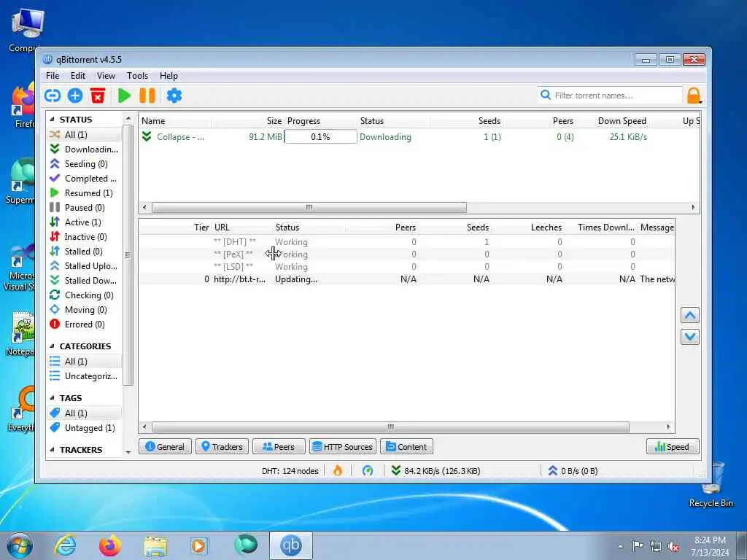Collapse the CATEGORIES section
Screen dimensions: 747x560
(x=52, y=346)
